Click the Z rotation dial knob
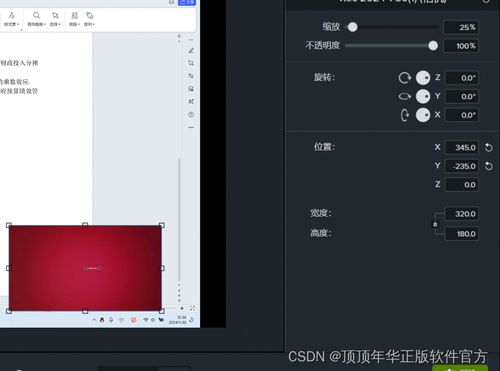The image size is (500, 371). (x=423, y=78)
